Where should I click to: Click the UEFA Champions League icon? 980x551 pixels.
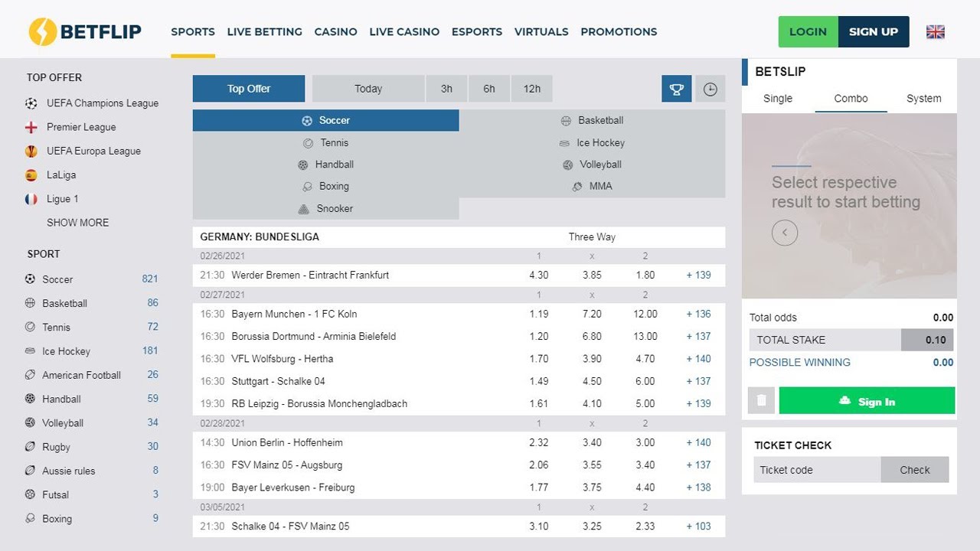(x=31, y=103)
